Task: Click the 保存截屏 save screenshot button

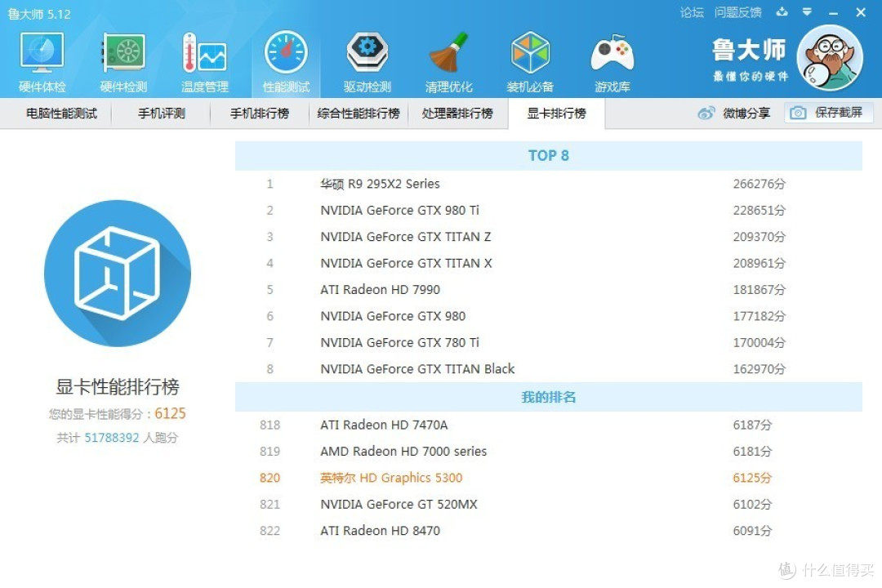Action: (829, 113)
